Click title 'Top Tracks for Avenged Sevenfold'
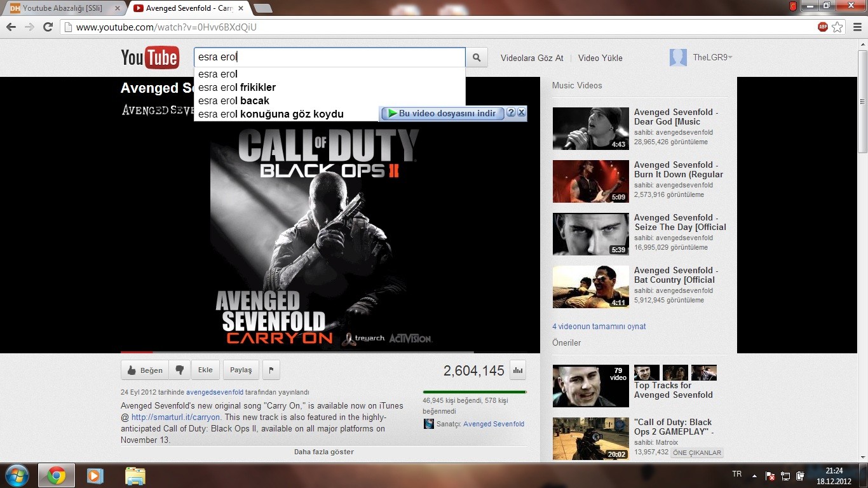Viewport: 868px width, 488px height. click(x=674, y=390)
